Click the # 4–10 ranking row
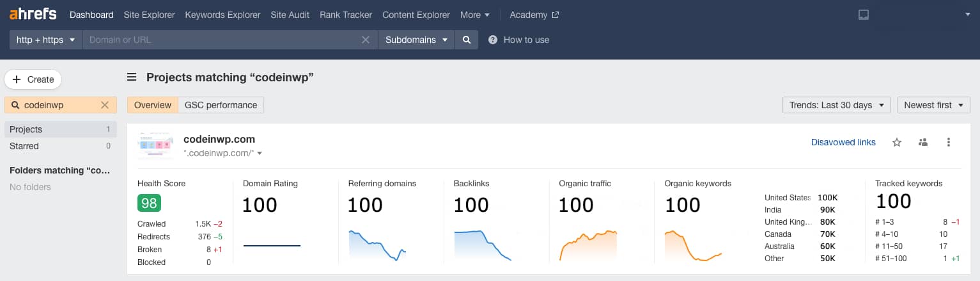 point(917,234)
